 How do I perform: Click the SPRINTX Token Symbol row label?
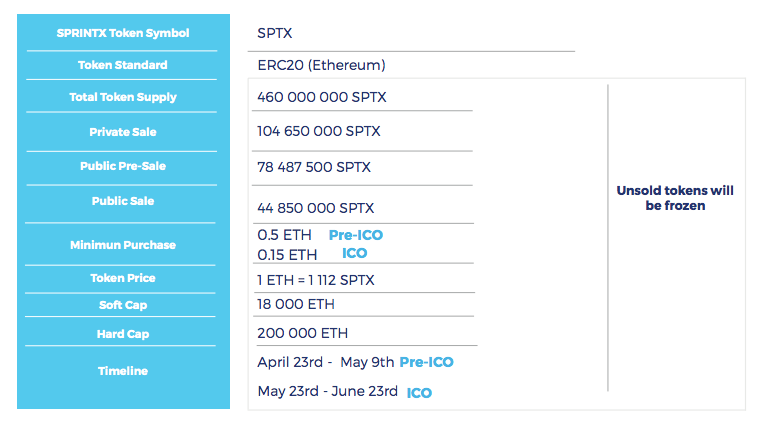pyautogui.click(x=123, y=33)
